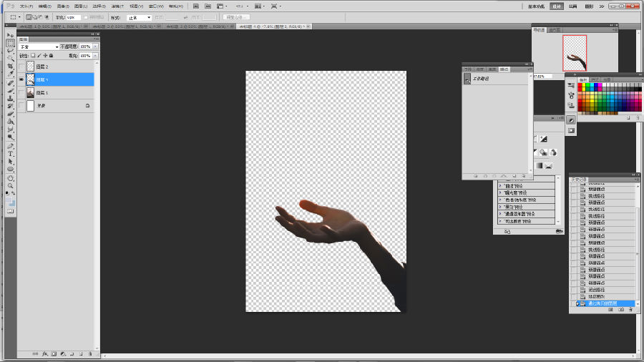
Task: Click the 基本功能 workspace button
Action: (536, 6)
